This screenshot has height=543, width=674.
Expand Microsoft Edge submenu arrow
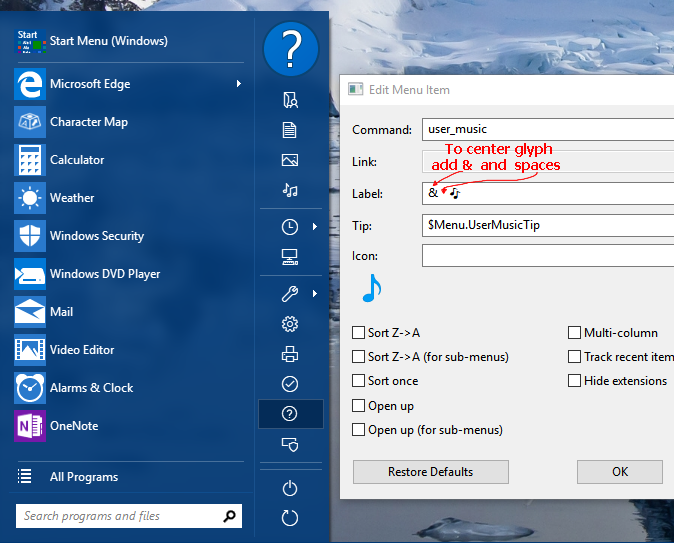pyautogui.click(x=239, y=84)
